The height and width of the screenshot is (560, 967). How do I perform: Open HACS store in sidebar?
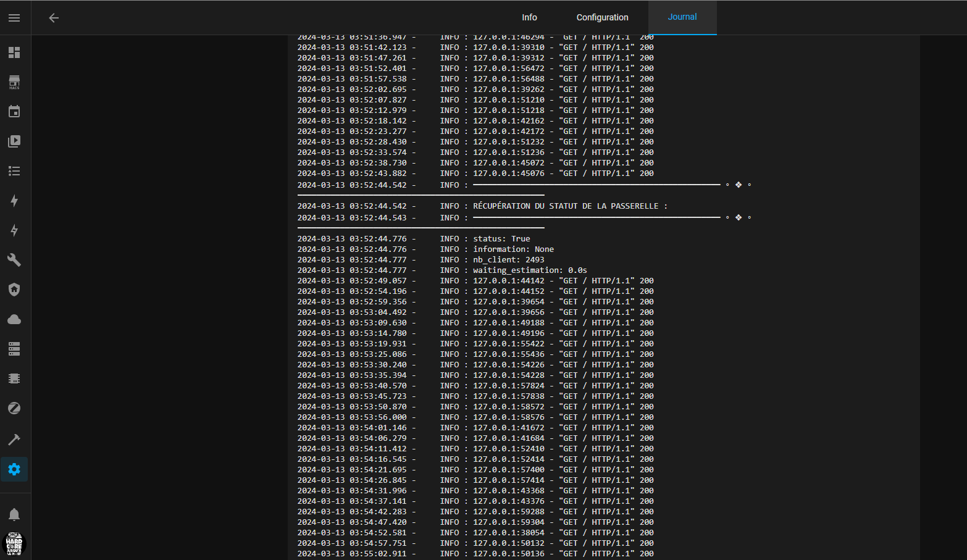click(14, 82)
